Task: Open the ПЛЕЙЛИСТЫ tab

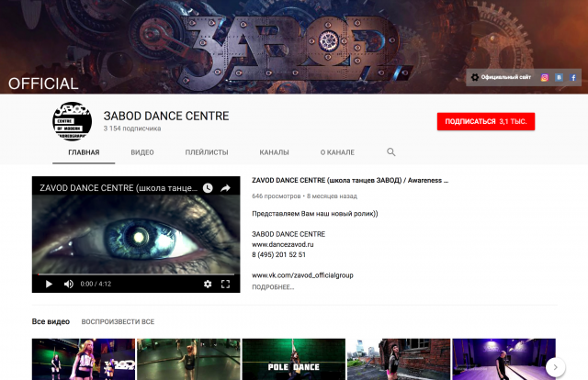Action: coord(207,152)
